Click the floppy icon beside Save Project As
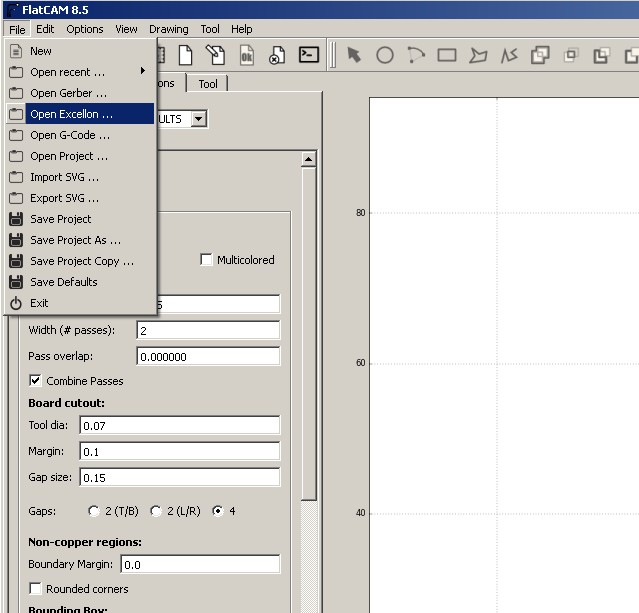The width and height of the screenshot is (639, 613). point(16,240)
